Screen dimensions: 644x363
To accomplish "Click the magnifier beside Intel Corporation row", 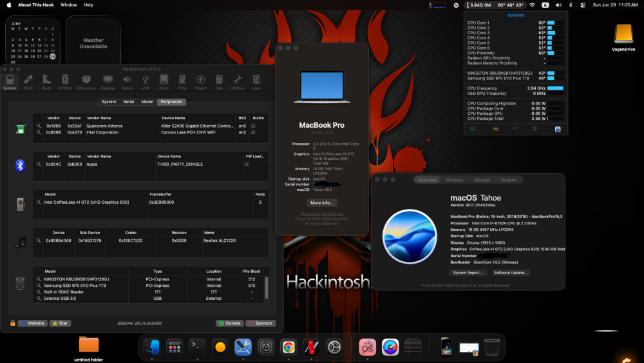I will pos(39,132).
